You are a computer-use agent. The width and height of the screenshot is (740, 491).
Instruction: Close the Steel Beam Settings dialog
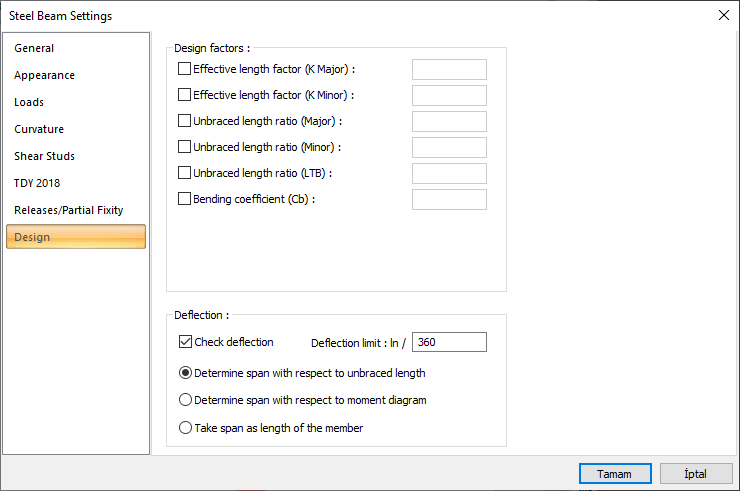pos(723,15)
